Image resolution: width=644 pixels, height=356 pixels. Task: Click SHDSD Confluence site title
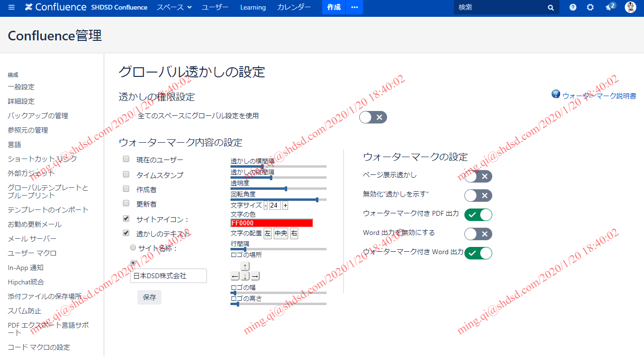pyautogui.click(x=119, y=7)
